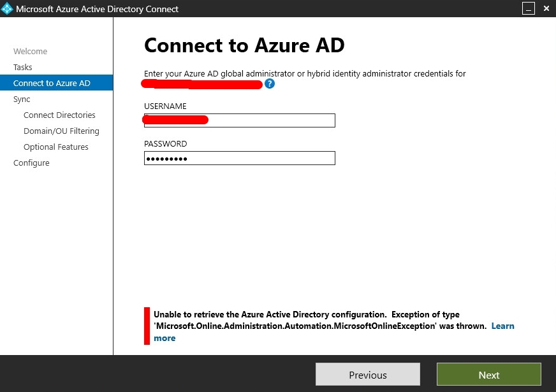Select the Configure step in sidebar
Screen dimensions: 556x392
point(31,163)
